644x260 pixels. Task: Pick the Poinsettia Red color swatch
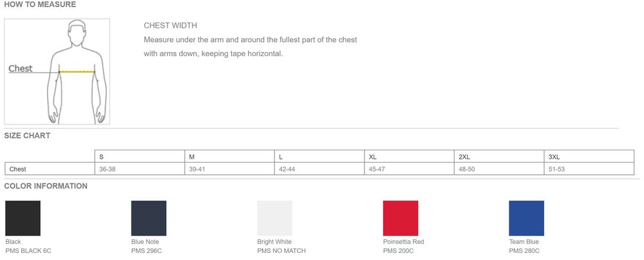pos(401,218)
